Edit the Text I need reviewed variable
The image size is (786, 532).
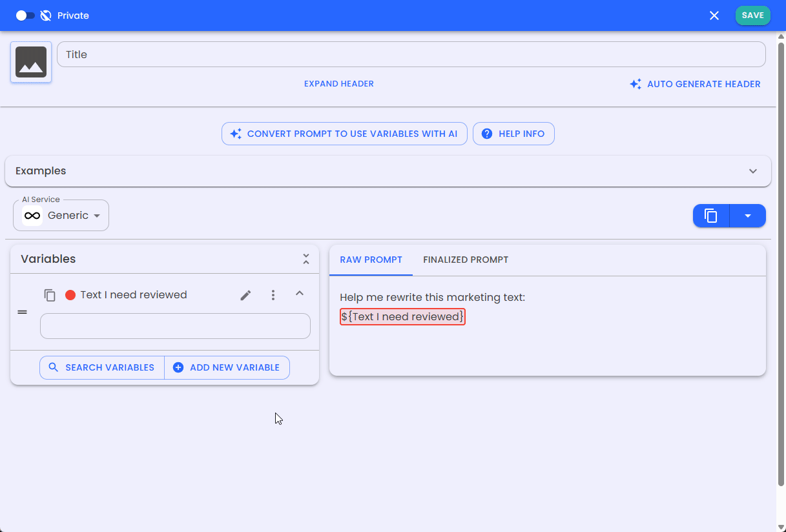[245, 295]
